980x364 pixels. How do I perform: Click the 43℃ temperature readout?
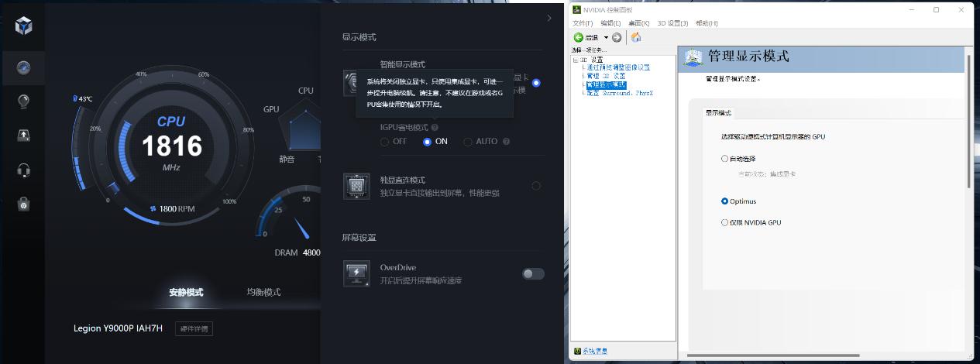[85, 99]
